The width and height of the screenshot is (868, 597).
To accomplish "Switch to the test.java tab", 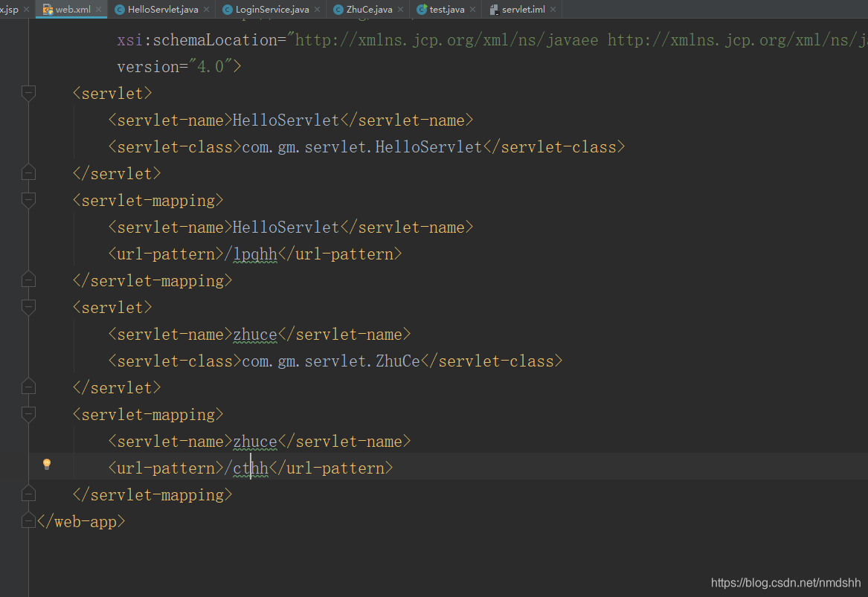I will (447, 10).
